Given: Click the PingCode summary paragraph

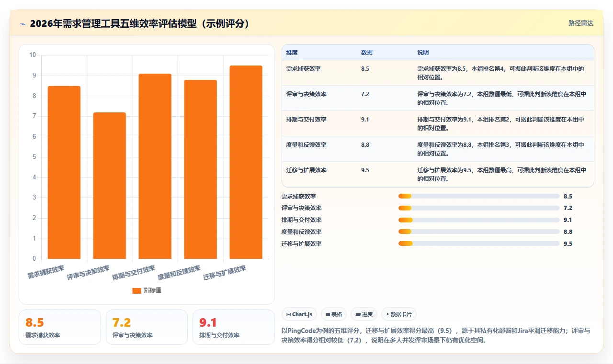Looking at the screenshot, I should (x=436, y=336).
